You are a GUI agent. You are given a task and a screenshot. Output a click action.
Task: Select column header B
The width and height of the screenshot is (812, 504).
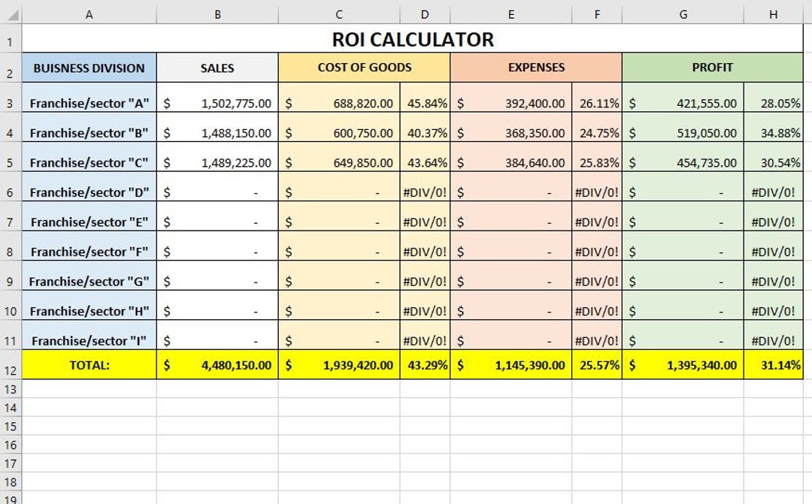click(217, 14)
